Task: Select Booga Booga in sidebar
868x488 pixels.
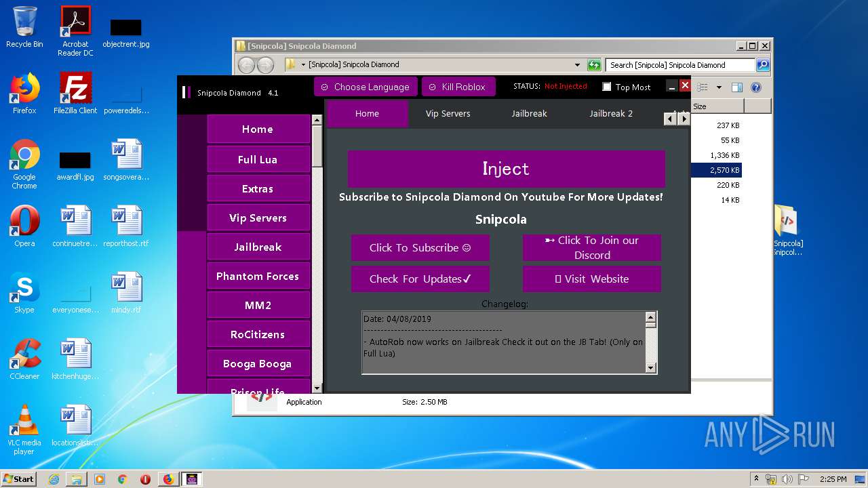Action: 258,363
